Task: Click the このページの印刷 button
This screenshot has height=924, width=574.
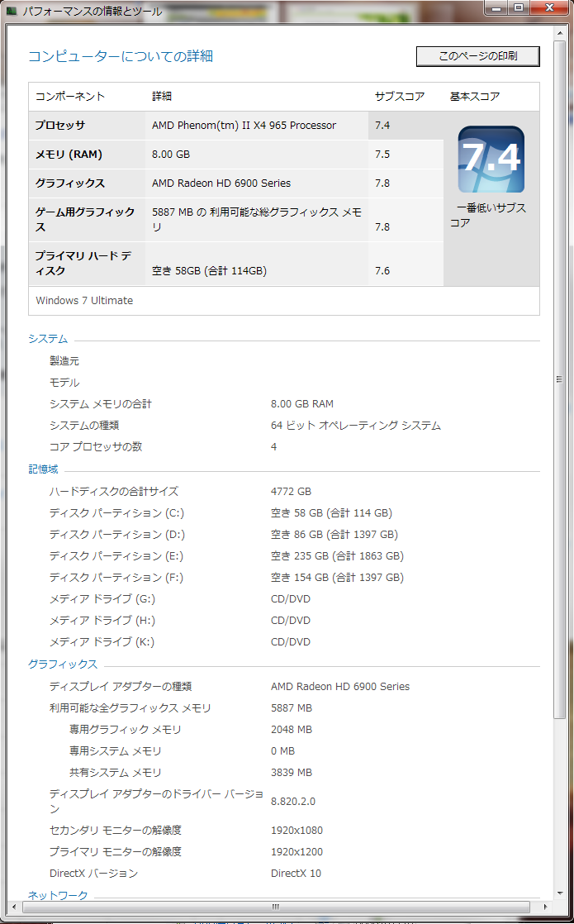Action: coord(477,56)
